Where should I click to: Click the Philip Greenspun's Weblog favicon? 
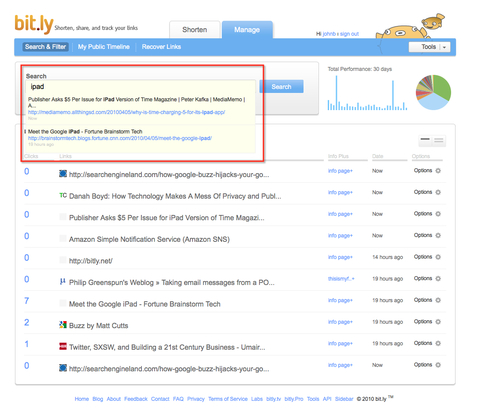(63, 282)
